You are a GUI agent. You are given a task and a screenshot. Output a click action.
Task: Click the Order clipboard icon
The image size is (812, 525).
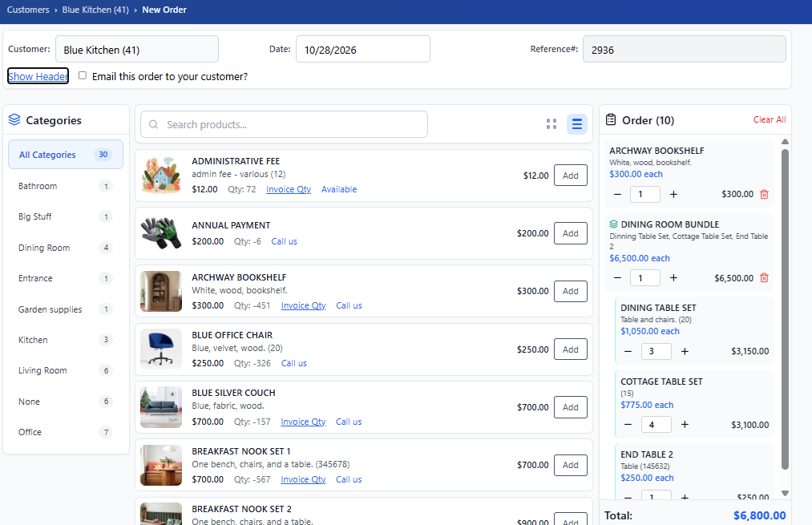tap(611, 119)
